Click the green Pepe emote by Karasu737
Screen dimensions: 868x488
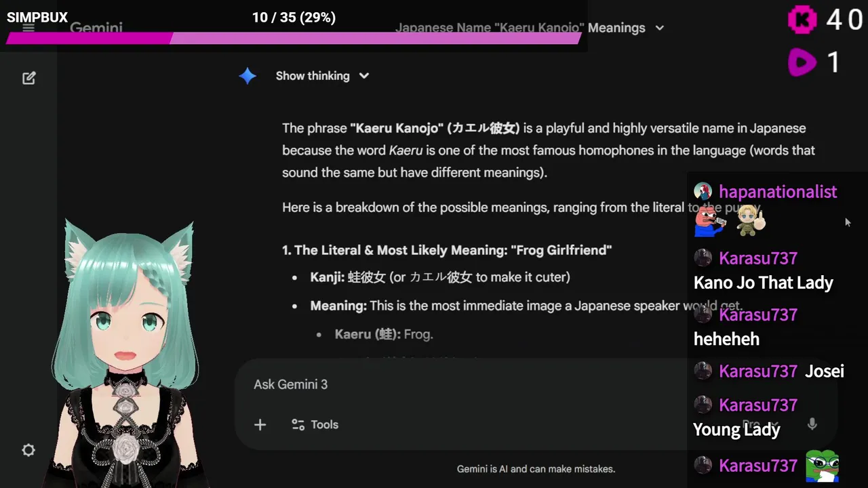click(x=822, y=466)
